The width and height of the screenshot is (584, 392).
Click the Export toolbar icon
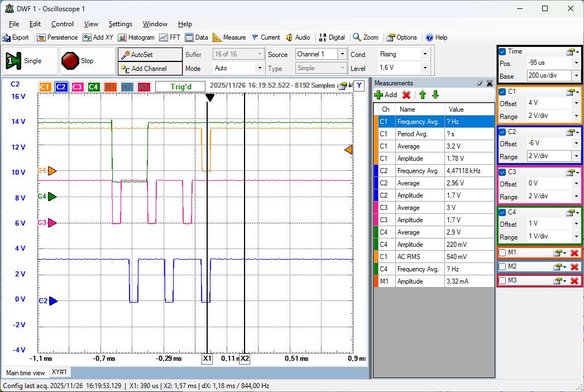tap(16, 37)
